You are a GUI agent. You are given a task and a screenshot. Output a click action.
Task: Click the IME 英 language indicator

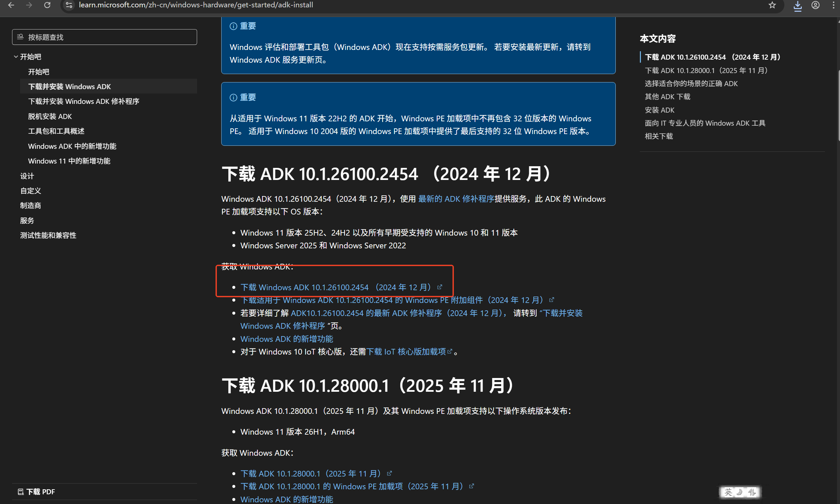728,492
